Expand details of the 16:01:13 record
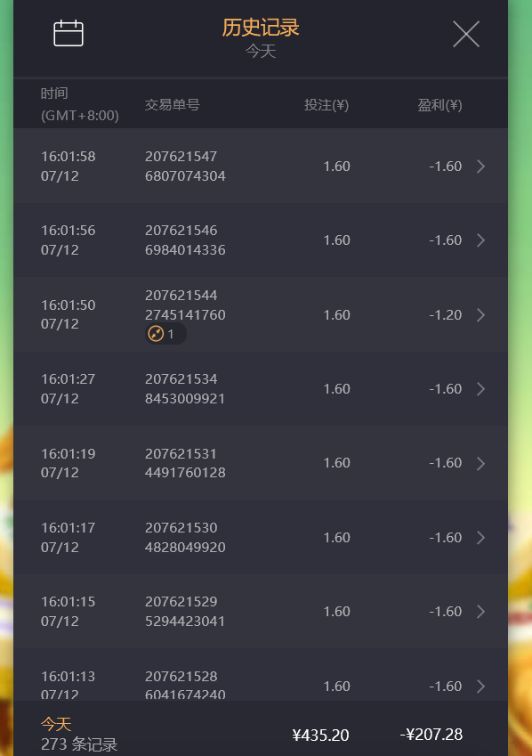Viewport: 532px width, 756px height. (480, 686)
